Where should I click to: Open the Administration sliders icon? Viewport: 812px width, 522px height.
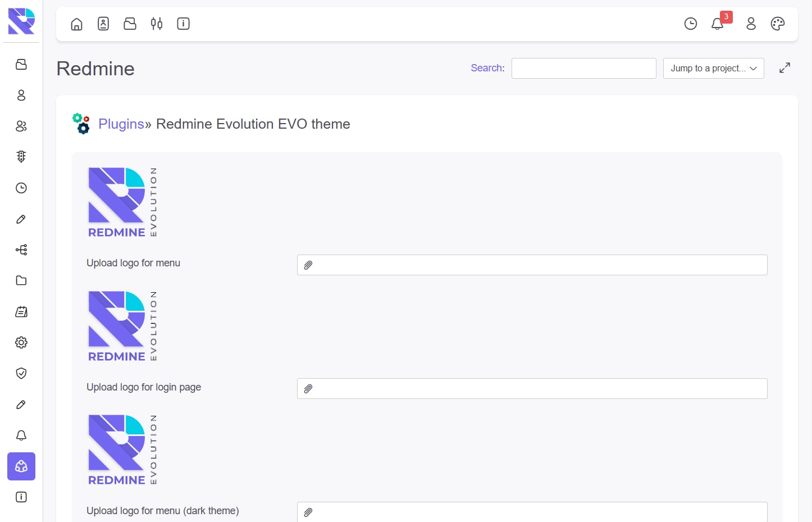click(x=156, y=24)
